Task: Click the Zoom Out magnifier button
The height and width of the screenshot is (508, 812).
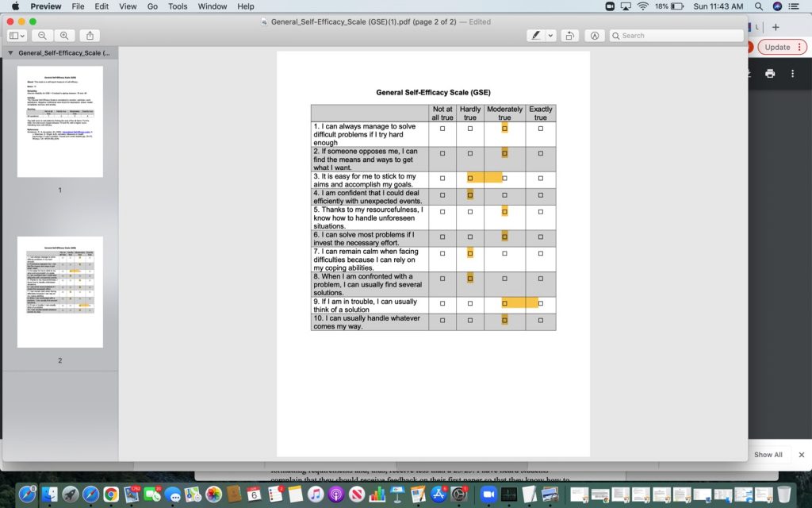Action: click(x=43, y=36)
